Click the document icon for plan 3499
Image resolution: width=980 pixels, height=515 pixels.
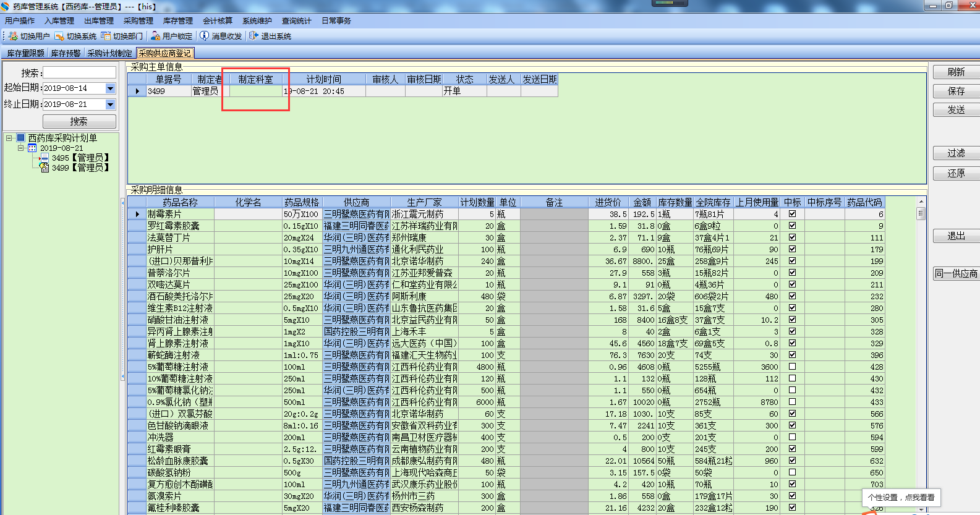(x=45, y=168)
